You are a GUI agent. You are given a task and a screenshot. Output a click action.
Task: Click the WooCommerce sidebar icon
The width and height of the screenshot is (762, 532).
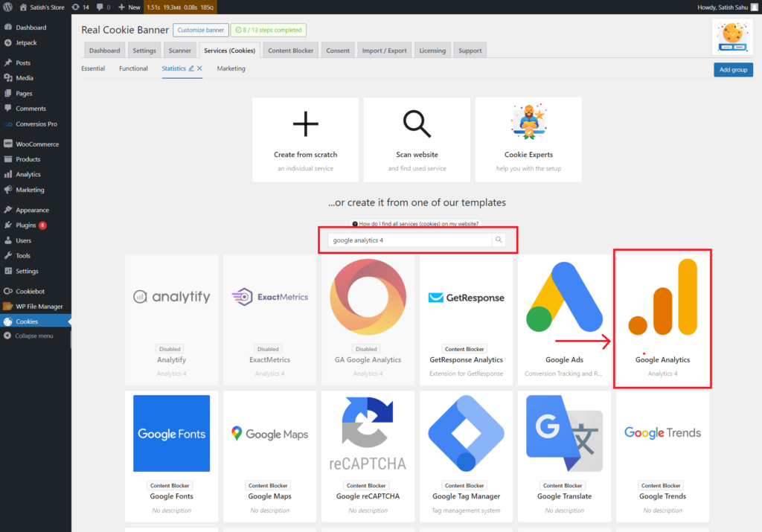pos(7,144)
